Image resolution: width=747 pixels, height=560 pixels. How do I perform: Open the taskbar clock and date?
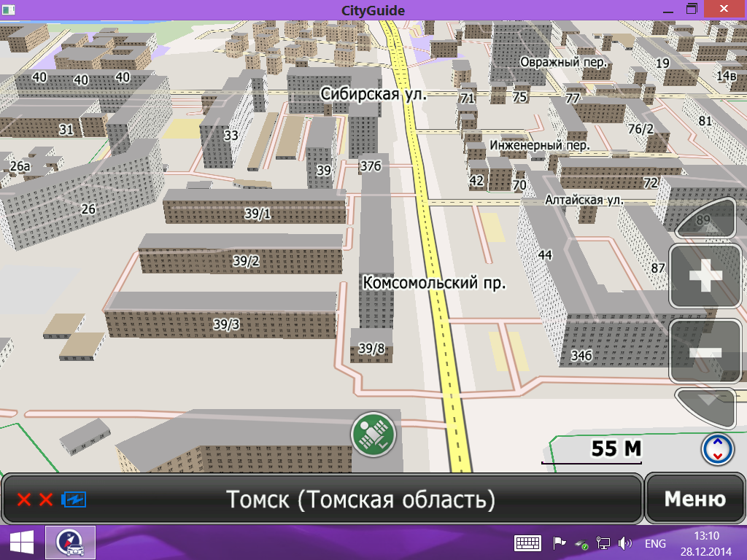click(705, 543)
